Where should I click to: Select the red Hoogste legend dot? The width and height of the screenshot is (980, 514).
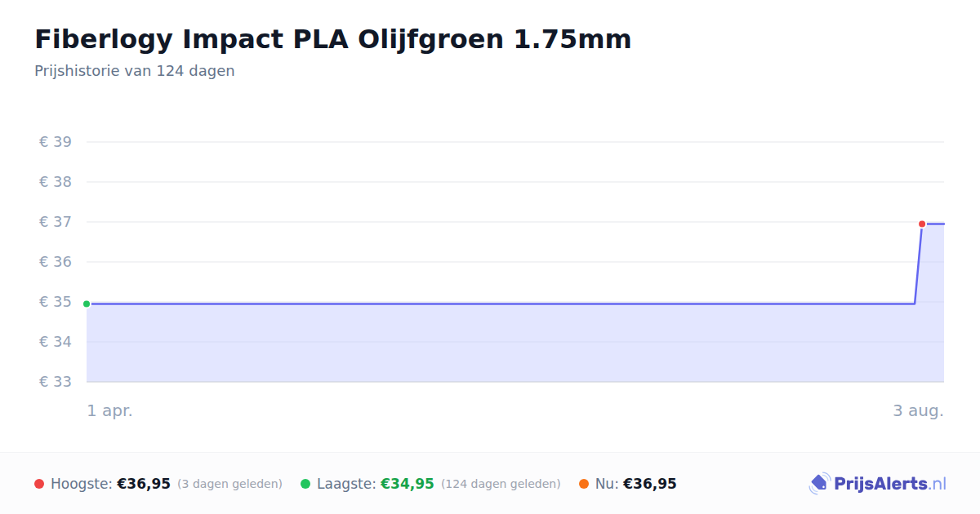coord(39,484)
